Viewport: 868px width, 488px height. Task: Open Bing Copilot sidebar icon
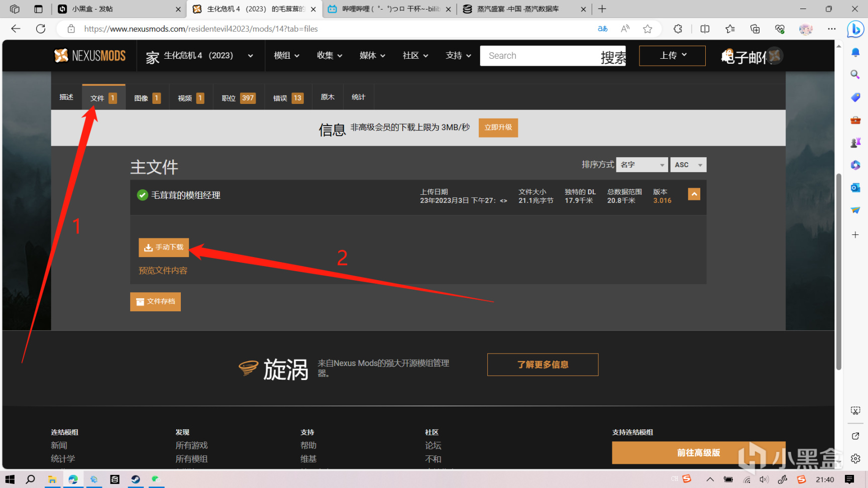855,30
